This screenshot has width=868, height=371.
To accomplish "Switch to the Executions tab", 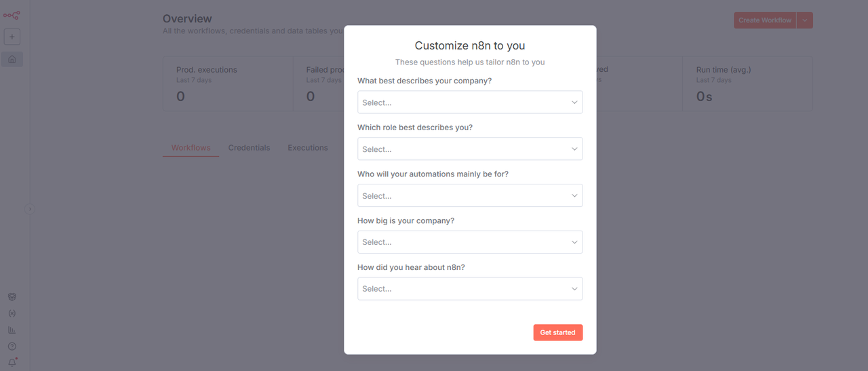I will point(308,148).
